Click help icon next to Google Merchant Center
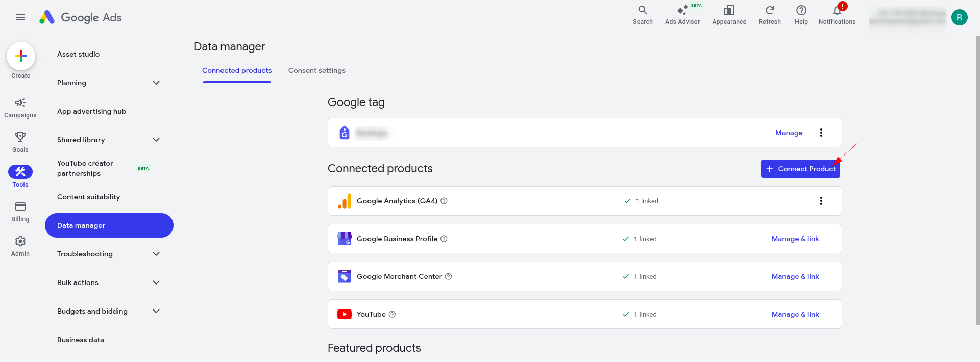 (449, 276)
